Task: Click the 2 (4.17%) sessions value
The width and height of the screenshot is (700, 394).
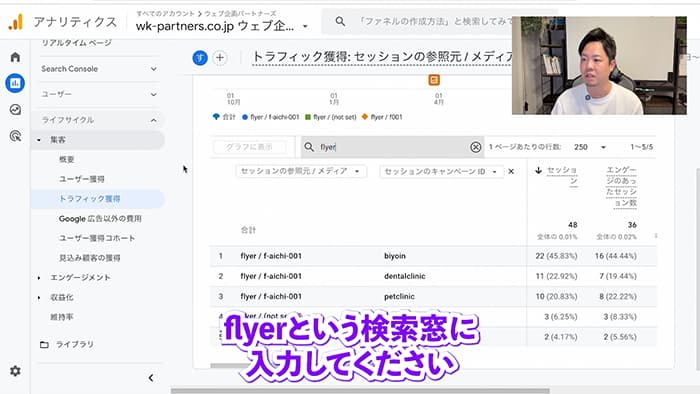Action: tap(560, 337)
